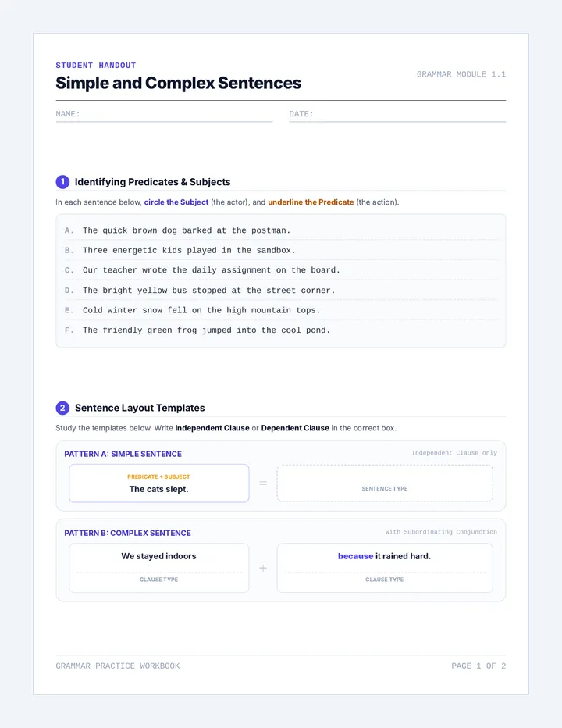This screenshot has width=562, height=728.
Task: Click the dashed SENTENCE TYPE answer box
Action: (385, 484)
